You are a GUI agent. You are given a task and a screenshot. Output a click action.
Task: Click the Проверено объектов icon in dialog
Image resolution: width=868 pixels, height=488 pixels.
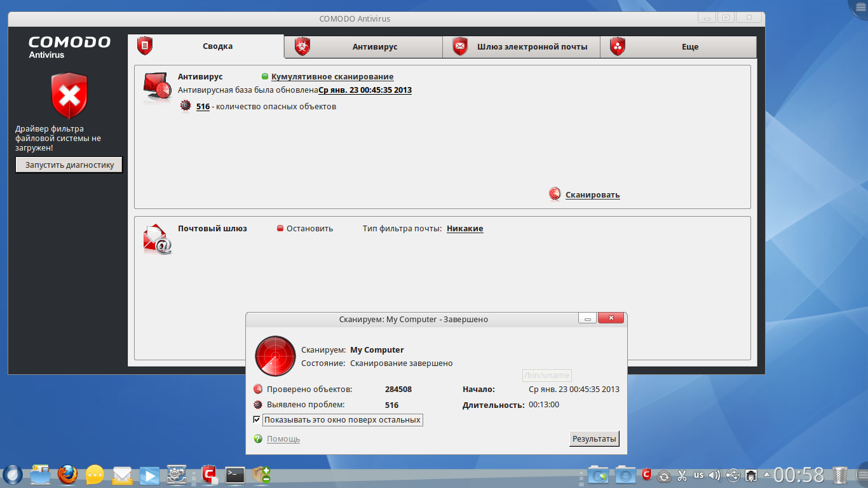(x=258, y=390)
